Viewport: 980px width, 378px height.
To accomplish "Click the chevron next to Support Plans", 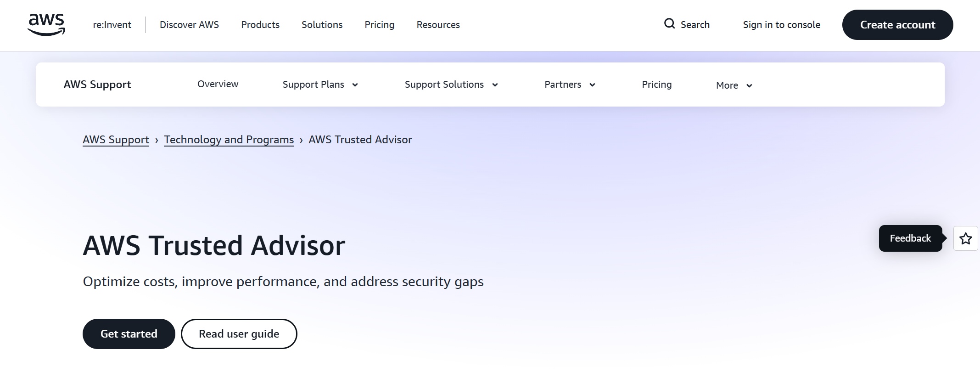I will click(x=355, y=85).
